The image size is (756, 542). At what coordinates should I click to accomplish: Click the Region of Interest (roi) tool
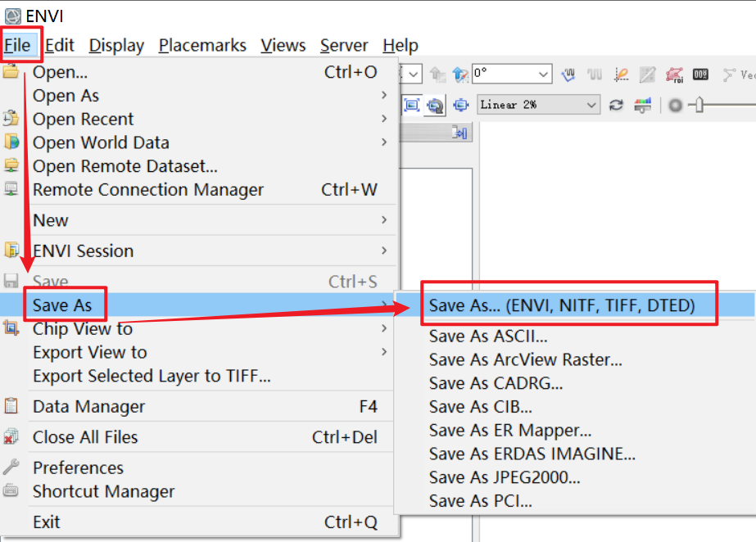[674, 75]
